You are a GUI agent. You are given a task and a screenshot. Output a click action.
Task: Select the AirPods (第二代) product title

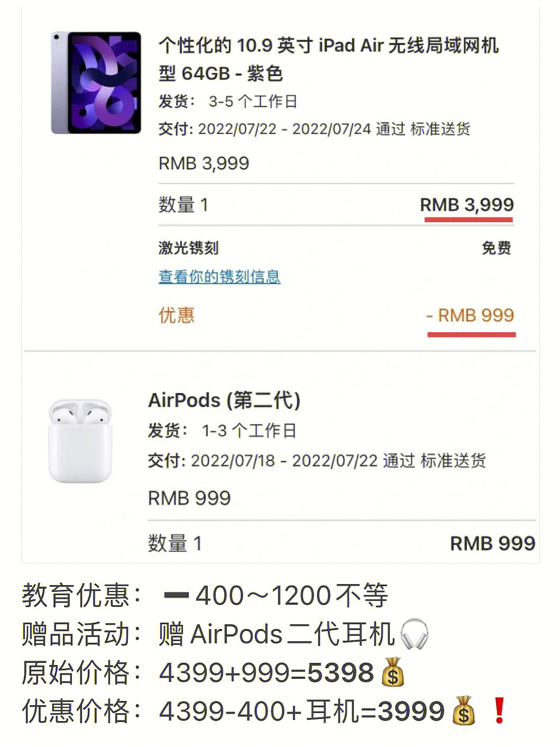point(224,400)
